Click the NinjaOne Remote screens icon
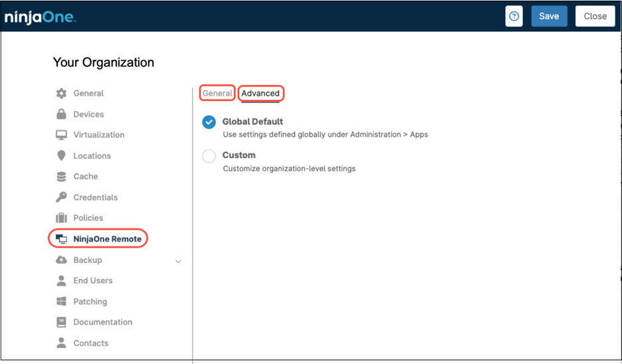This screenshot has height=364, width=622. 62,238
